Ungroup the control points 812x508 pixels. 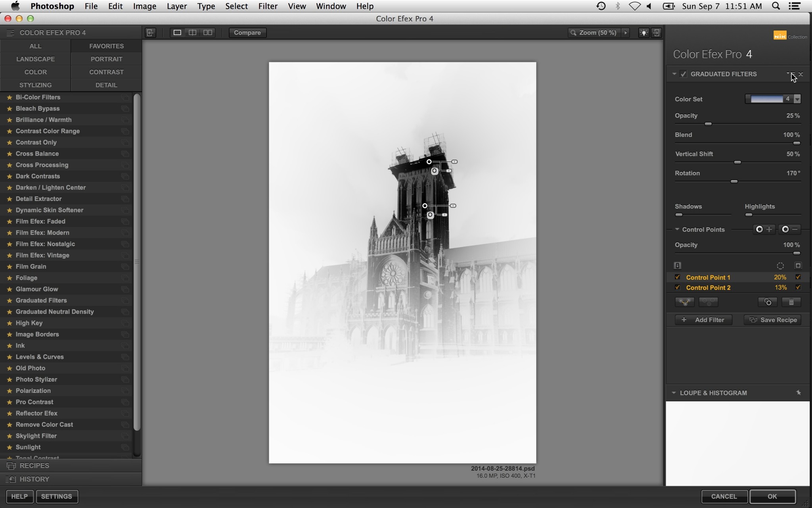[x=709, y=302]
